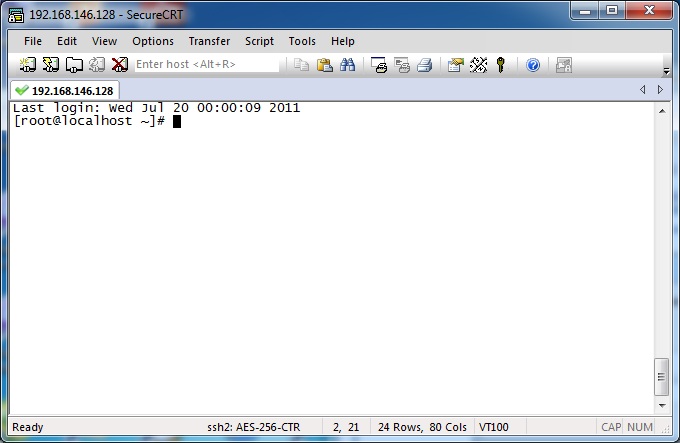
Task: Click the terminal scrollbar up arrow
Action: [662, 111]
